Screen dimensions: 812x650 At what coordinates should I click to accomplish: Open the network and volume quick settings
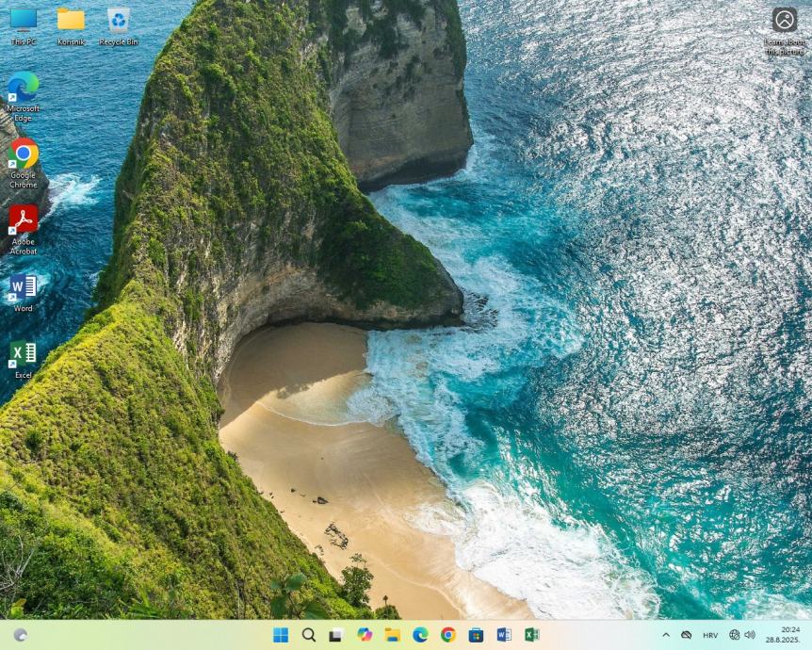742,635
